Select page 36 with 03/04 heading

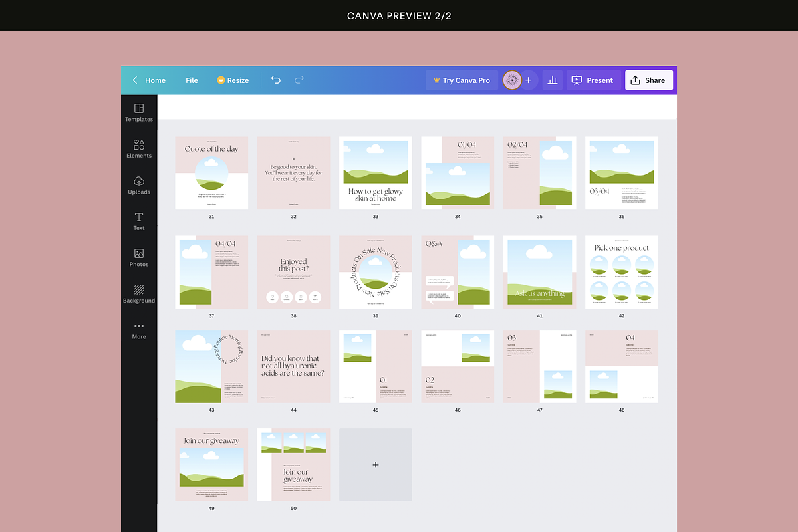(x=622, y=174)
